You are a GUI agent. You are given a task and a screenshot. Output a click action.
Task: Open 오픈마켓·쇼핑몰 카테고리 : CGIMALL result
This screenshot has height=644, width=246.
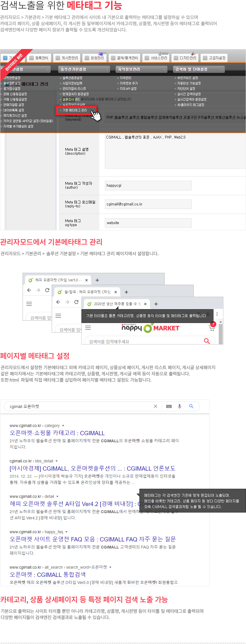coord(57,433)
